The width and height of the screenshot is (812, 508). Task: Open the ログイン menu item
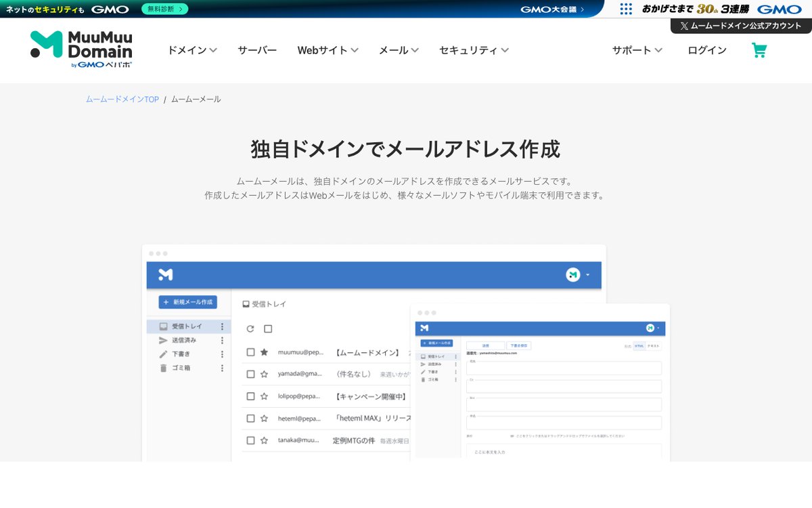707,50
